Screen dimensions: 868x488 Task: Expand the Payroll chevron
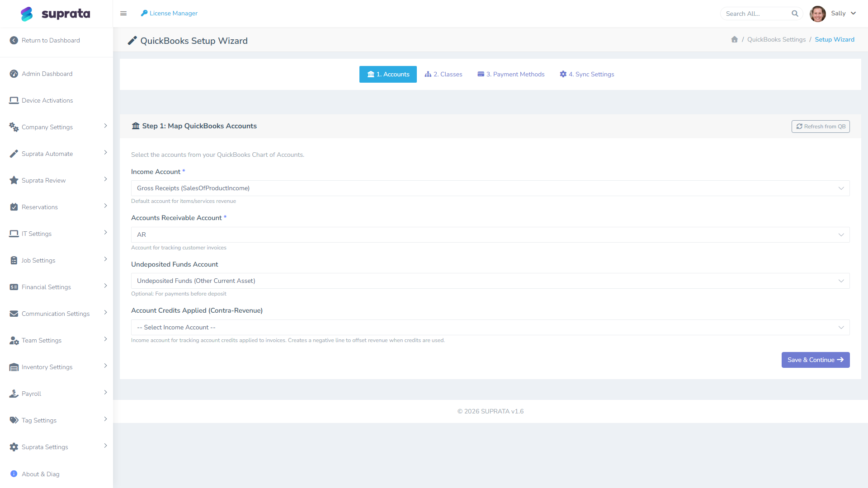[105, 392]
